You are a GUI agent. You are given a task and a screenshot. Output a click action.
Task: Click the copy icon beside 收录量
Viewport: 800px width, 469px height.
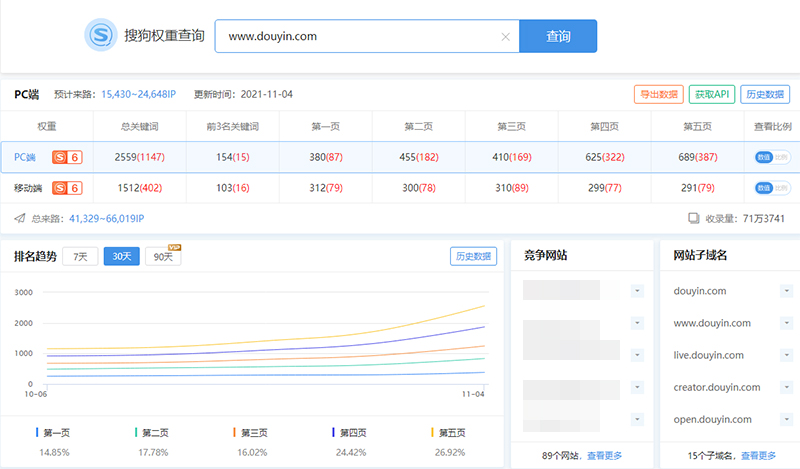click(694, 218)
